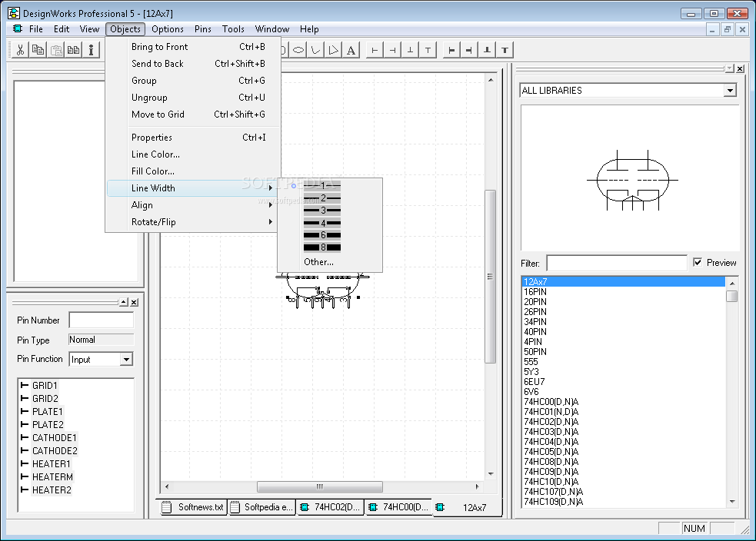The image size is (756, 541).
Task: Click the document icon left of File
Action: coord(18,29)
